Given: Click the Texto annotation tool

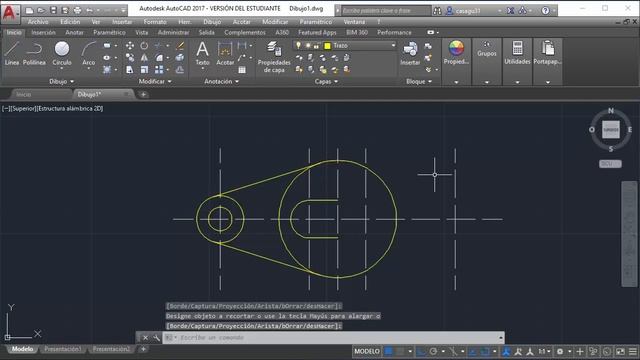Looking at the screenshot, I should click(x=202, y=53).
